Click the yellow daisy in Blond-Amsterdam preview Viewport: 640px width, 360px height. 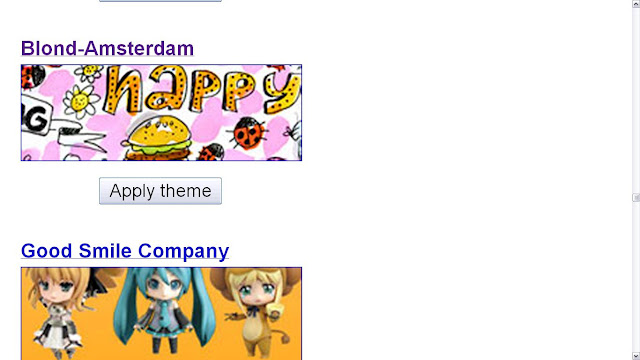pyautogui.click(x=81, y=101)
